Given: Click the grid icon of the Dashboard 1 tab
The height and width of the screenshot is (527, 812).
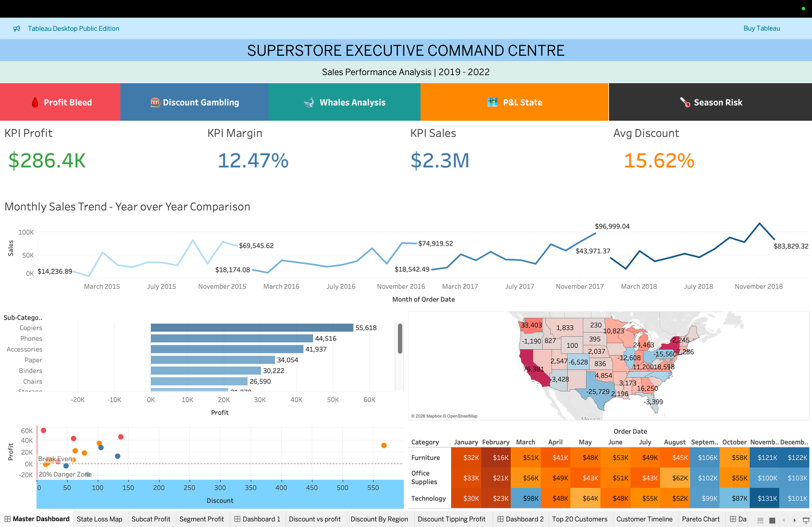Looking at the screenshot, I should click(x=238, y=519).
